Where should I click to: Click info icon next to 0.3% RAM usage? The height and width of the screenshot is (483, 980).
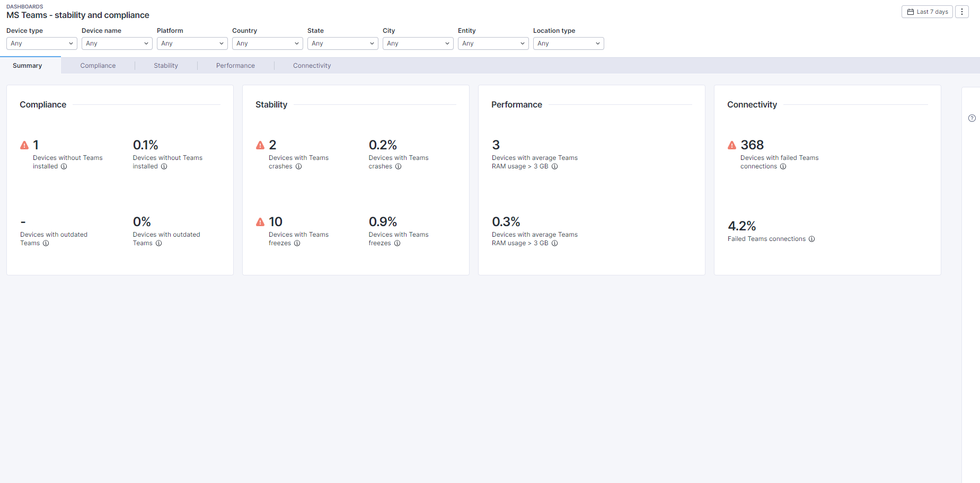click(x=555, y=243)
